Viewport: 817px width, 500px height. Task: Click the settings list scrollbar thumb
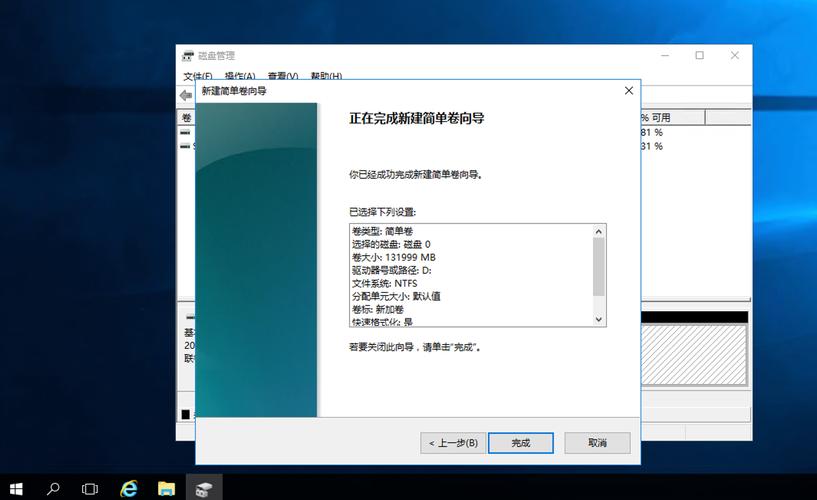coord(599,266)
